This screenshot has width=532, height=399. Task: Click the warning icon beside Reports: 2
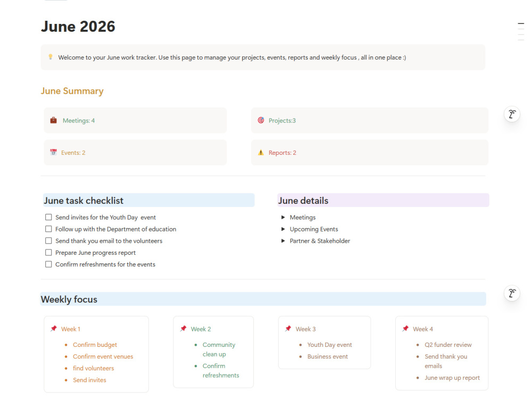click(x=261, y=152)
